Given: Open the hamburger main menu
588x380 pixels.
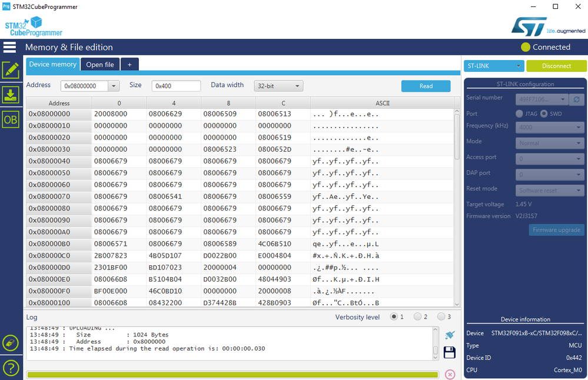Looking at the screenshot, I should pos(9,47).
